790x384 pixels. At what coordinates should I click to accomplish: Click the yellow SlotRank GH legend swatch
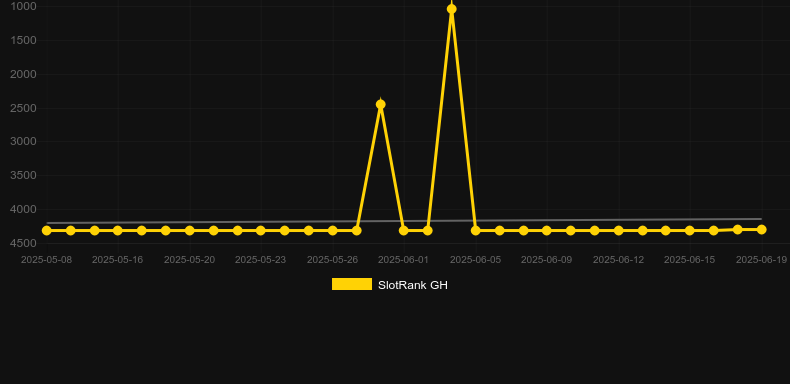[x=352, y=284]
